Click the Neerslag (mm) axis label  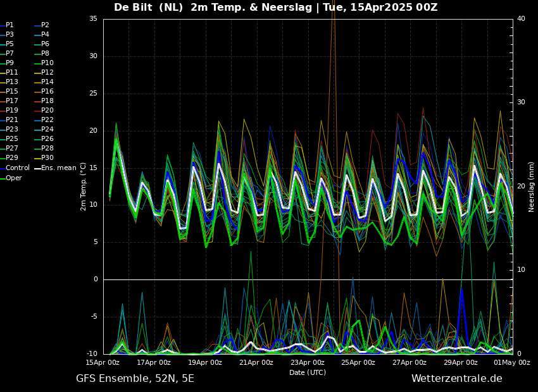click(x=532, y=187)
